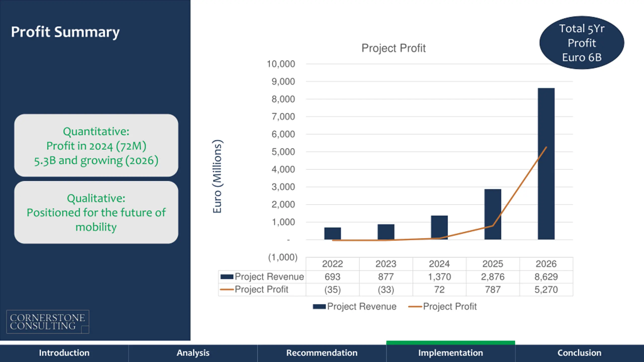Click the 2026 Project Revenue bar
The width and height of the screenshot is (644, 362).
(546, 164)
